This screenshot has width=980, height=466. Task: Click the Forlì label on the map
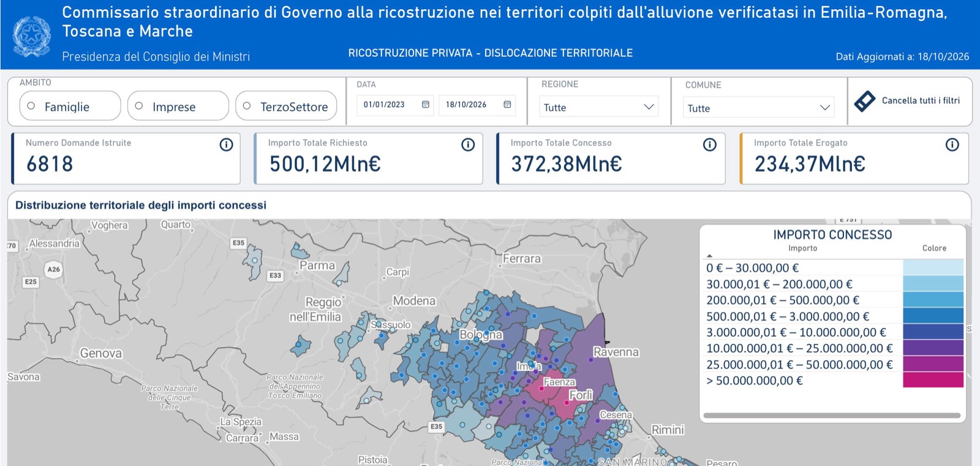coord(581,395)
